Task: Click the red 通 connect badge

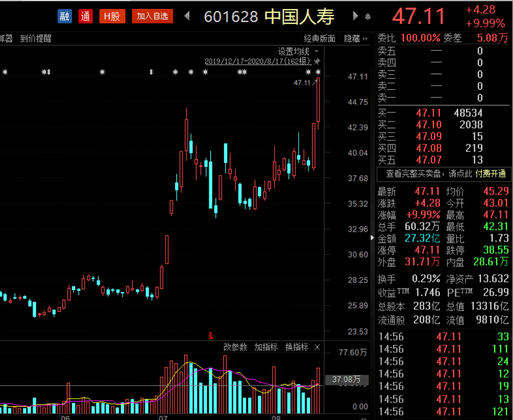Action: [x=86, y=16]
